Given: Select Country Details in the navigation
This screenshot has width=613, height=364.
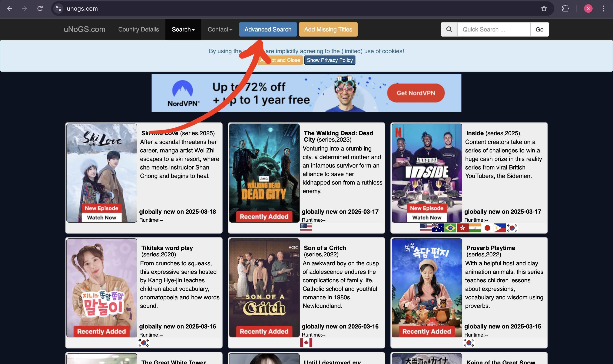Looking at the screenshot, I should tap(139, 29).
